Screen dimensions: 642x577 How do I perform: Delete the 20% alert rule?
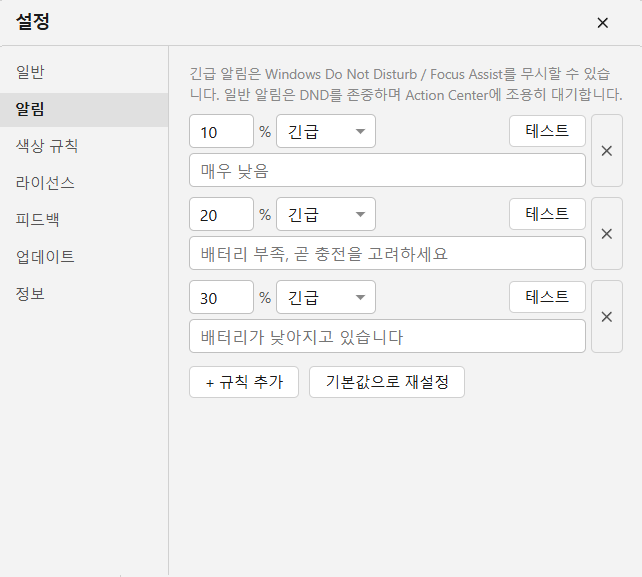click(x=607, y=233)
